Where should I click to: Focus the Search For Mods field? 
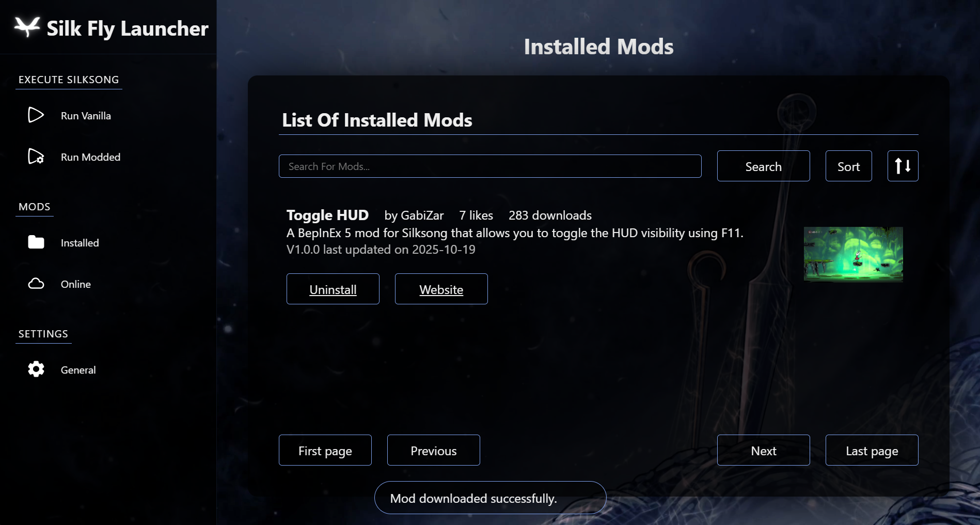(x=489, y=166)
